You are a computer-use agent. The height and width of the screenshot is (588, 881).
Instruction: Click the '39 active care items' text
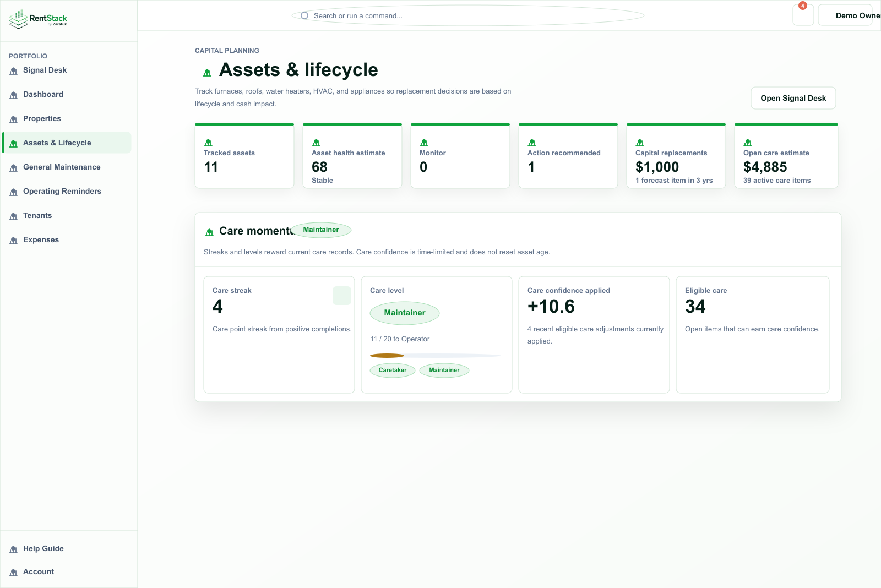(x=777, y=180)
